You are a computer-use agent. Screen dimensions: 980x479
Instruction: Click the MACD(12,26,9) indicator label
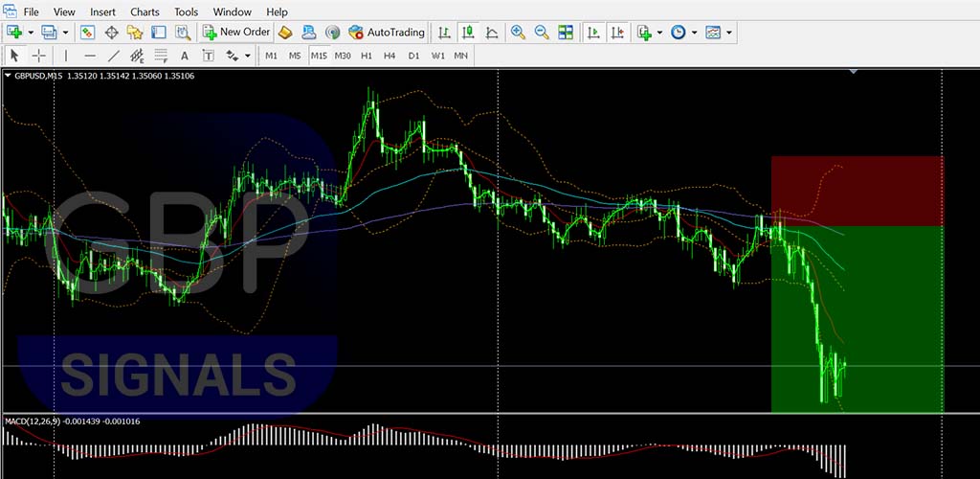(x=34, y=422)
